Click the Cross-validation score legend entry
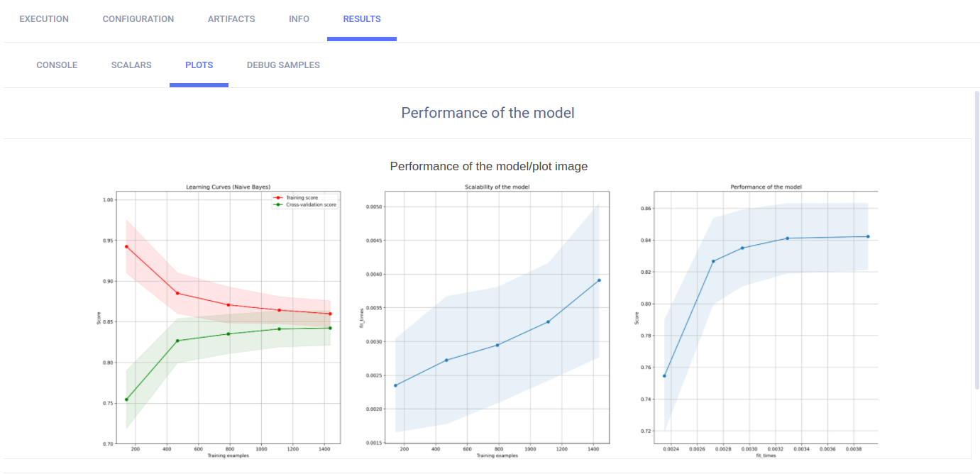The width and height of the screenshot is (980, 474). click(305, 204)
